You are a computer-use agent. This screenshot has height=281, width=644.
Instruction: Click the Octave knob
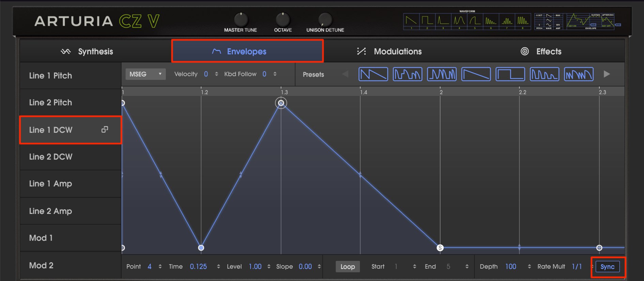(283, 19)
